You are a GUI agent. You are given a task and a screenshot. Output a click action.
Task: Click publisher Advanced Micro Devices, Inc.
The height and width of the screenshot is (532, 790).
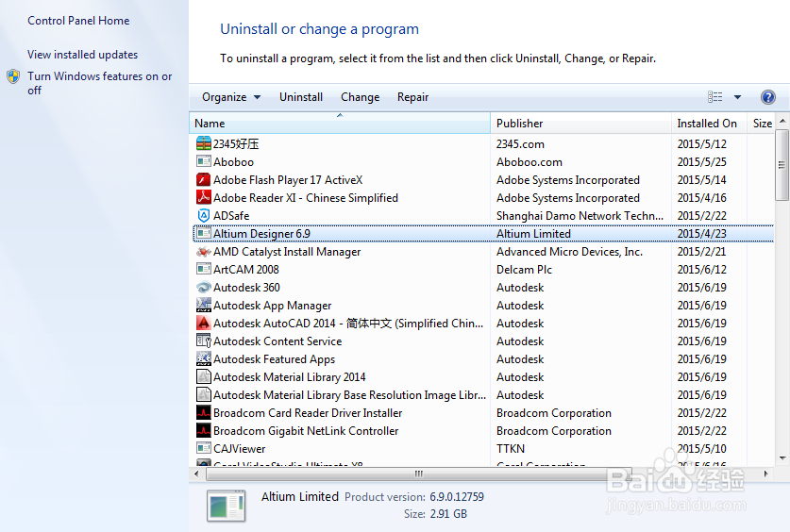point(569,252)
